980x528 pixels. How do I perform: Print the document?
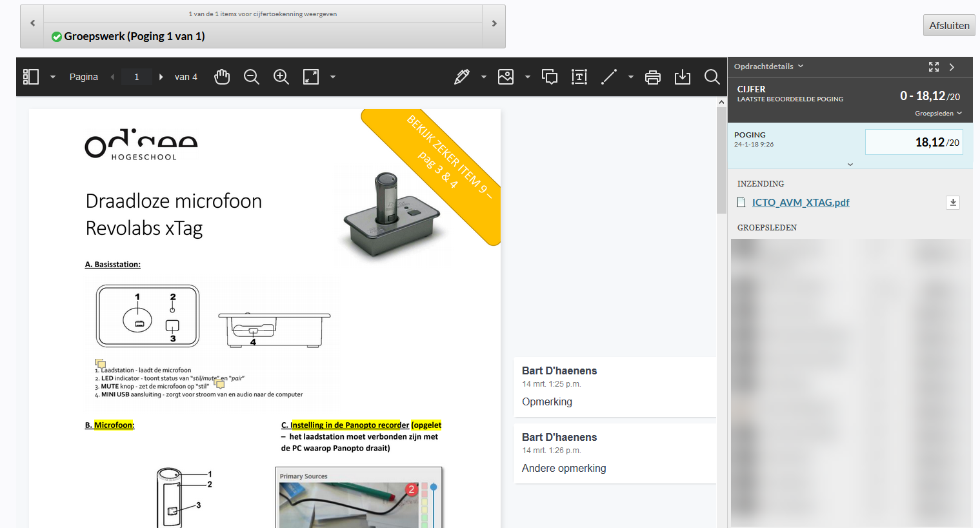coord(653,77)
